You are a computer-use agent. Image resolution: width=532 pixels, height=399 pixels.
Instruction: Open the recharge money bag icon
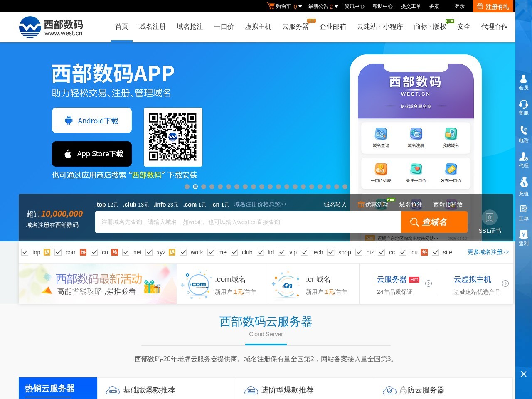click(523, 182)
